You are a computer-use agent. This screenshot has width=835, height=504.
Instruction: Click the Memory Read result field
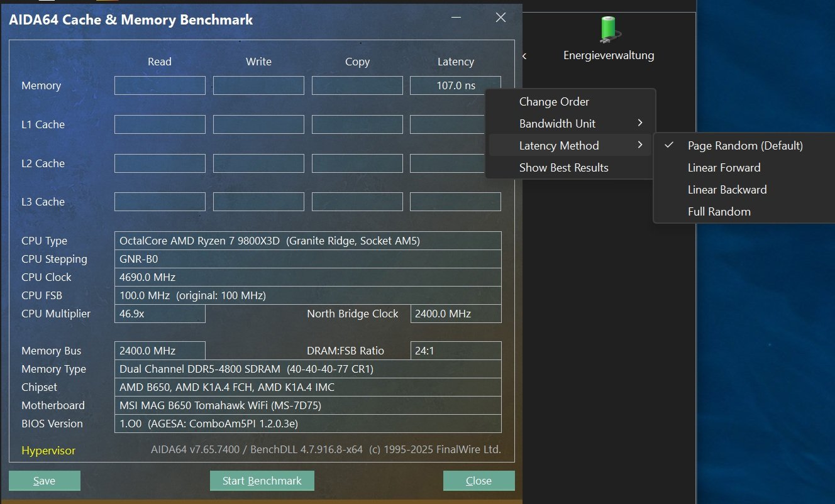coord(160,85)
